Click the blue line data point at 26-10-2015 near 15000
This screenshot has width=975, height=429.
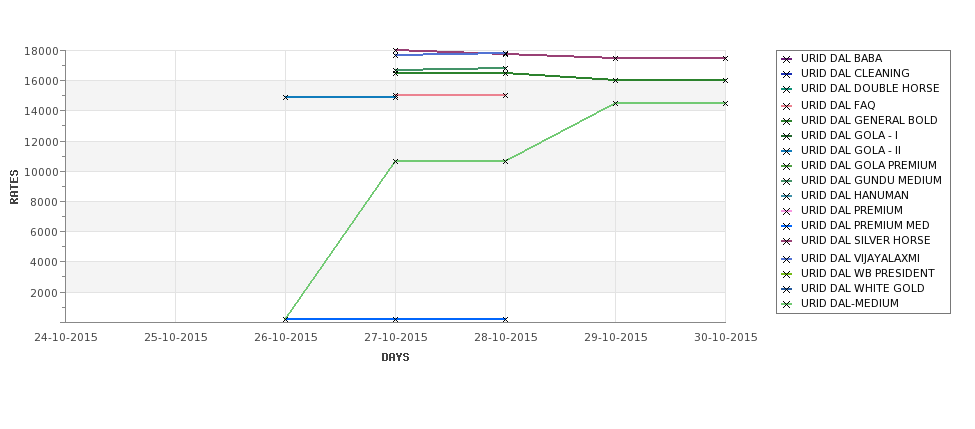pos(285,97)
